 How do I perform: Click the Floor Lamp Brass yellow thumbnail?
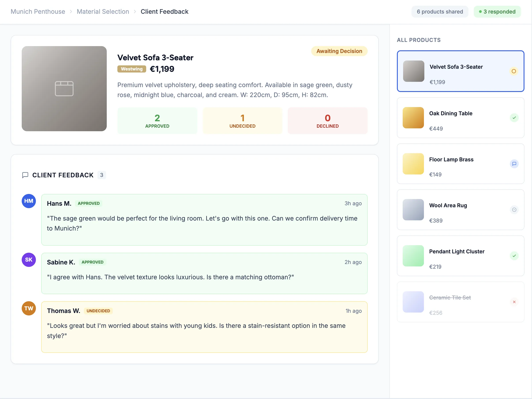point(413,164)
